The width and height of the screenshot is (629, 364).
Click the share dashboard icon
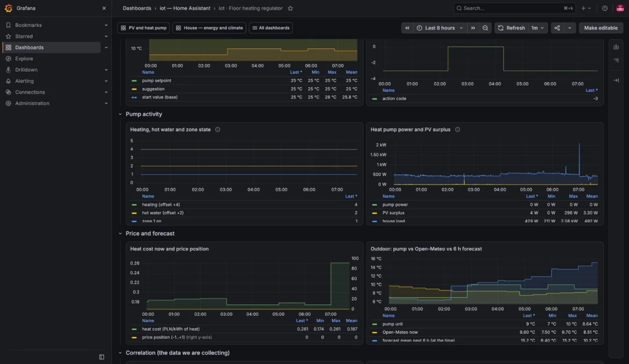pyautogui.click(x=557, y=28)
